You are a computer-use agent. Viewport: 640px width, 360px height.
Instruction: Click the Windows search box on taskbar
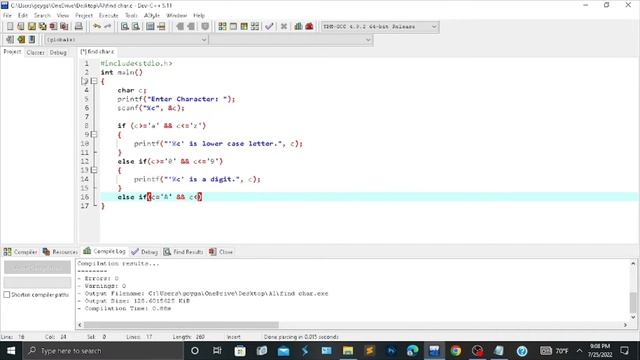tap(103, 351)
